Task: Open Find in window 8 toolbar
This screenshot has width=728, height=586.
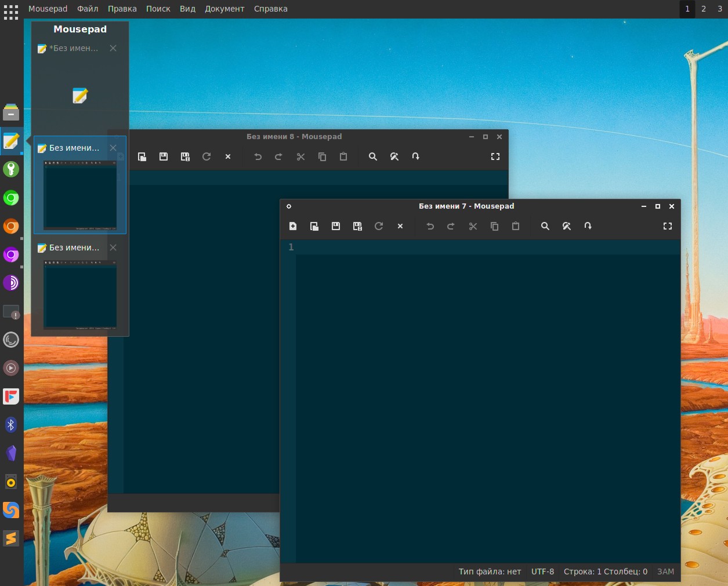Action: click(x=373, y=156)
